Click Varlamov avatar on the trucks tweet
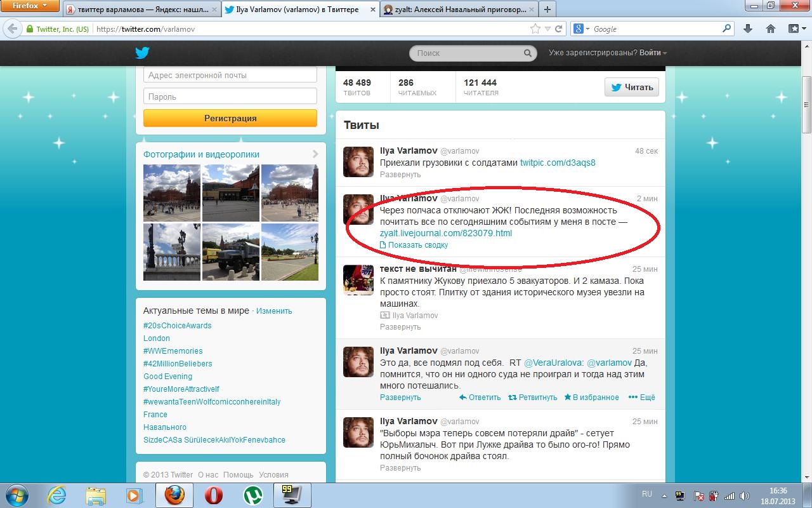Viewport: 812px width, 508px height. [358, 161]
